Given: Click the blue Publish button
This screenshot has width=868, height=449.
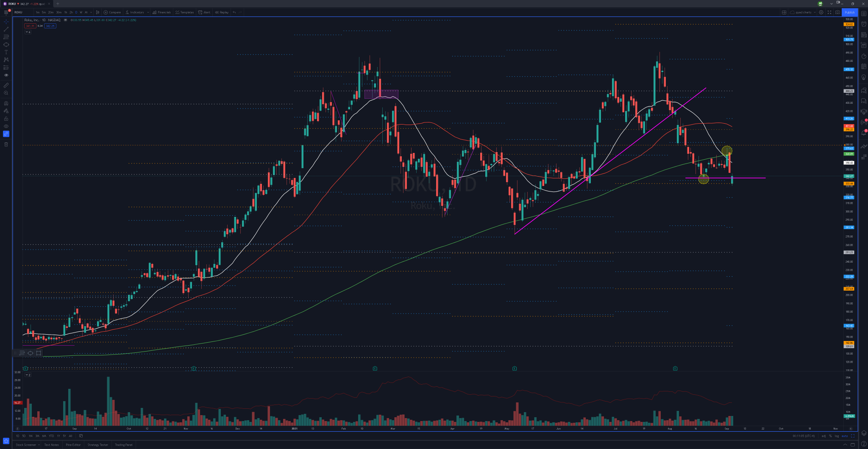Looking at the screenshot, I should (x=850, y=12).
